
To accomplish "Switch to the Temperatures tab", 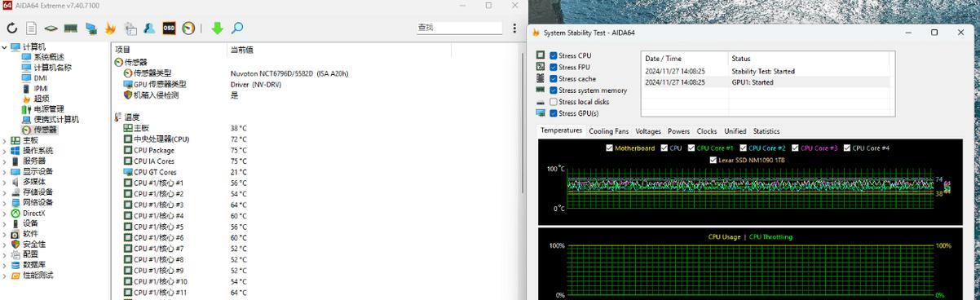I will (561, 130).
